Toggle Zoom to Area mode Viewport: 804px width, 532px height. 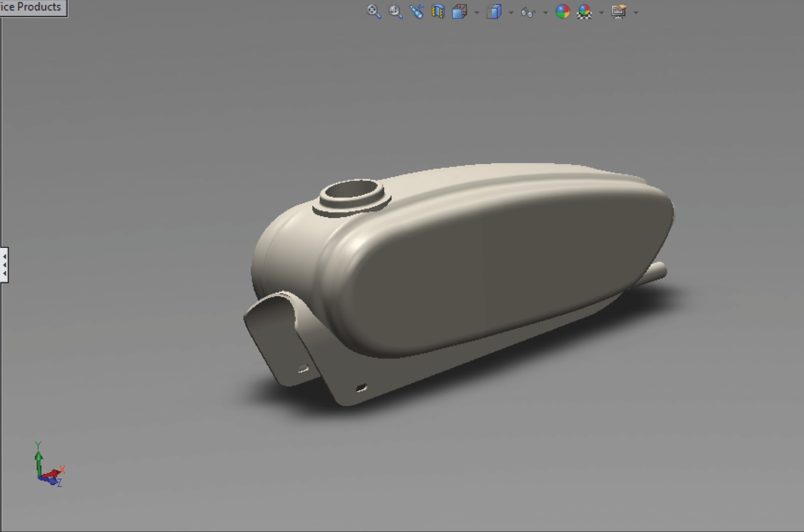click(394, 12)
